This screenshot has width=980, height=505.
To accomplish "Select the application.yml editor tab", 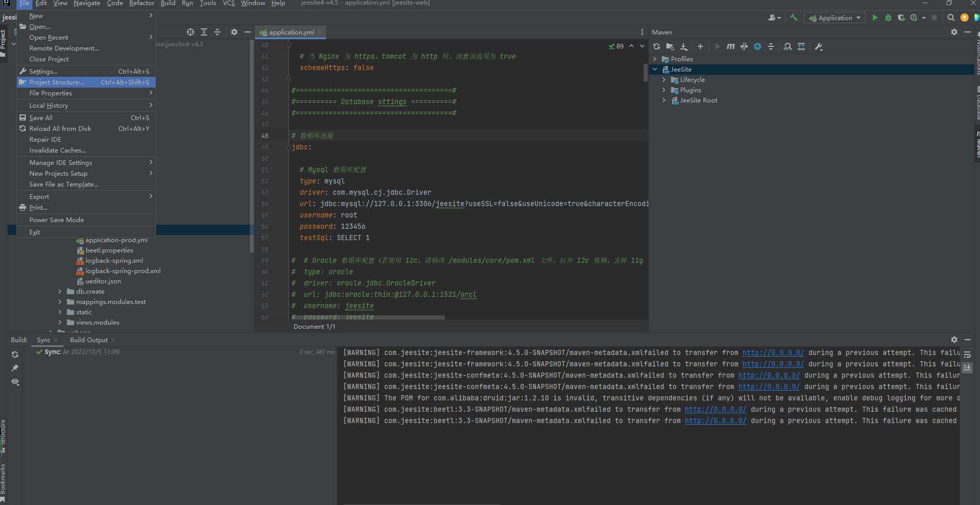I will click(291, 32).
